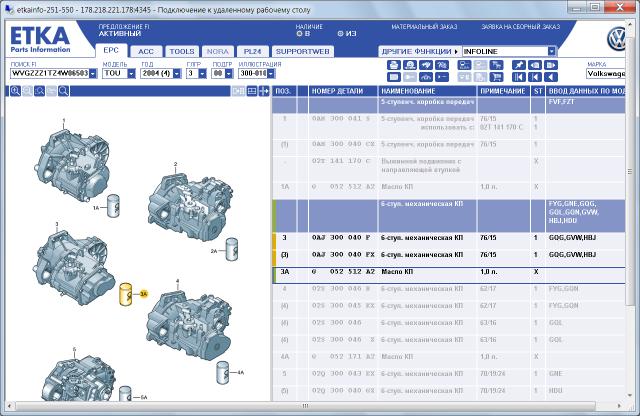The image size is (640, 416).
Task: Click the zoom region magnifier icon
Action: point(39,91)
